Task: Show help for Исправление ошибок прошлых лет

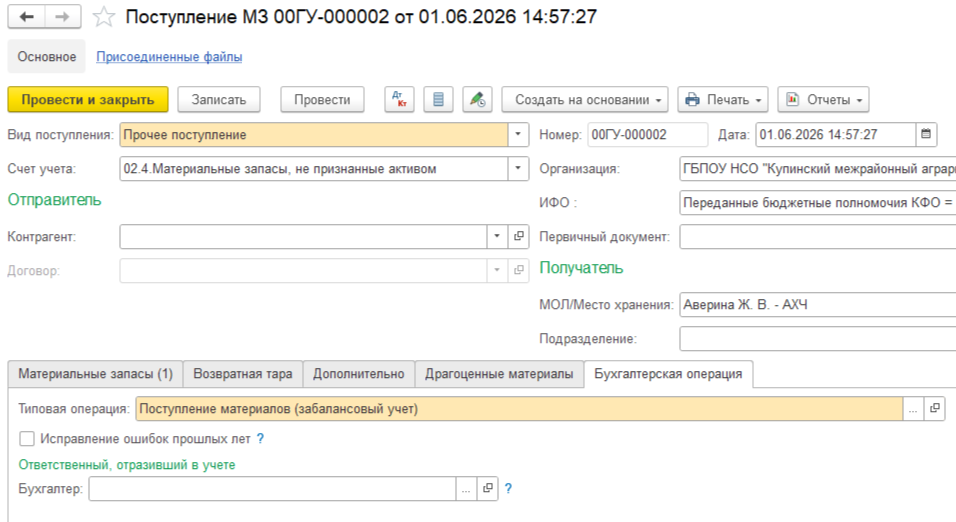Action: [x=260, y=438]
